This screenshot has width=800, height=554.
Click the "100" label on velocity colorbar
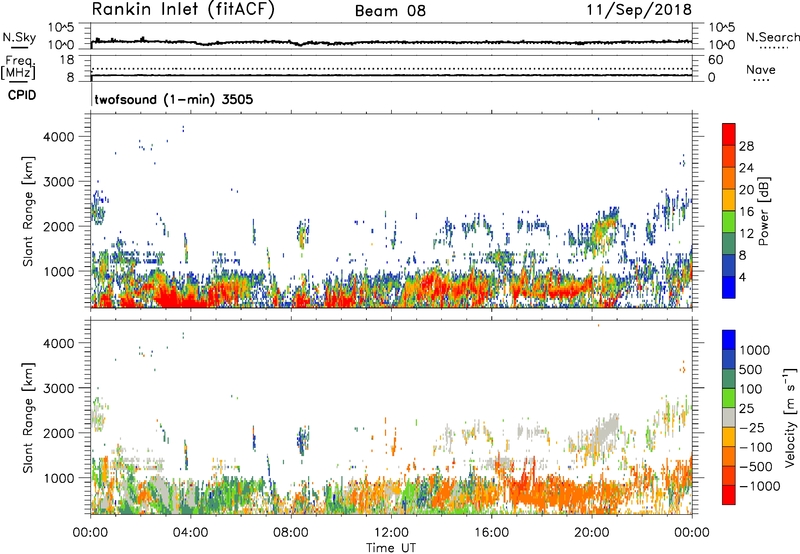point(753,389)
